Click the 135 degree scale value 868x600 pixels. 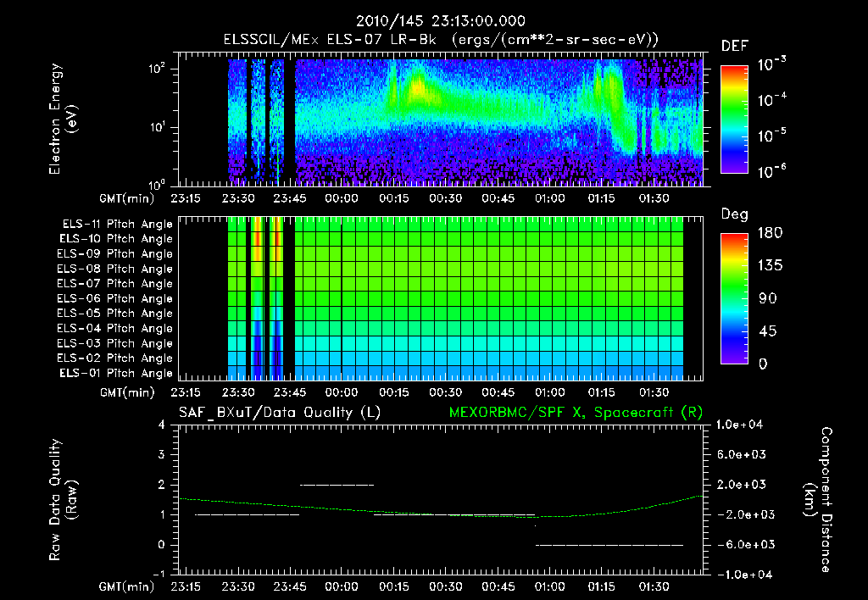click(x=771, y=266)
